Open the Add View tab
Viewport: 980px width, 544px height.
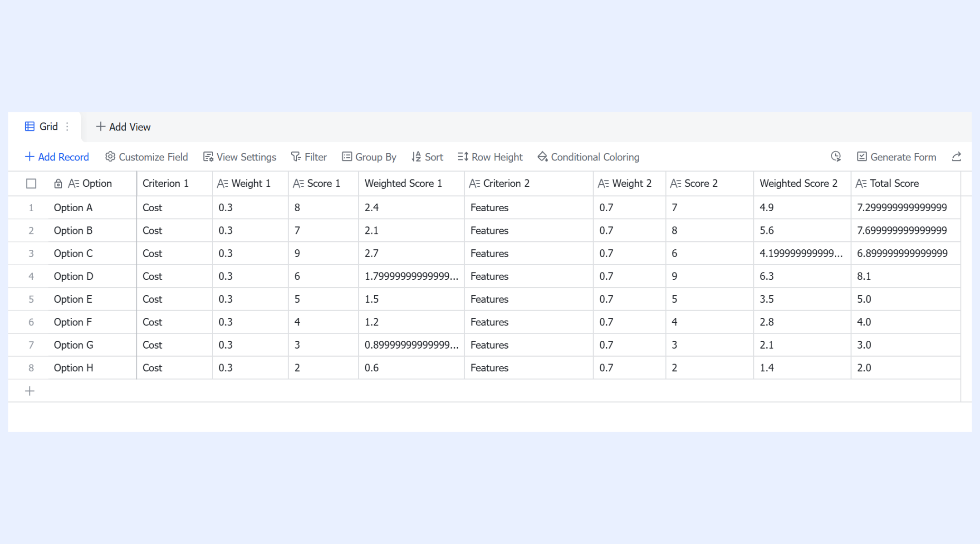point(123,127)
